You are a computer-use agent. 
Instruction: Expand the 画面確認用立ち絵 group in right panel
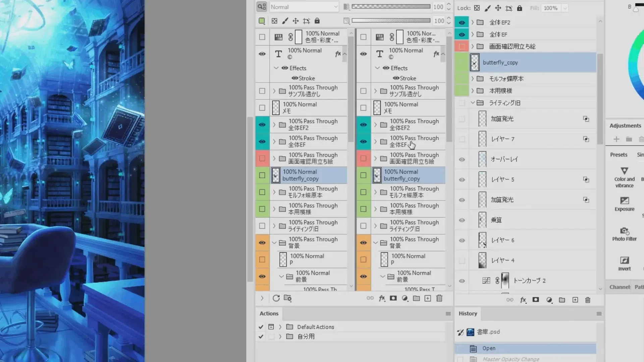click(472, 47)
